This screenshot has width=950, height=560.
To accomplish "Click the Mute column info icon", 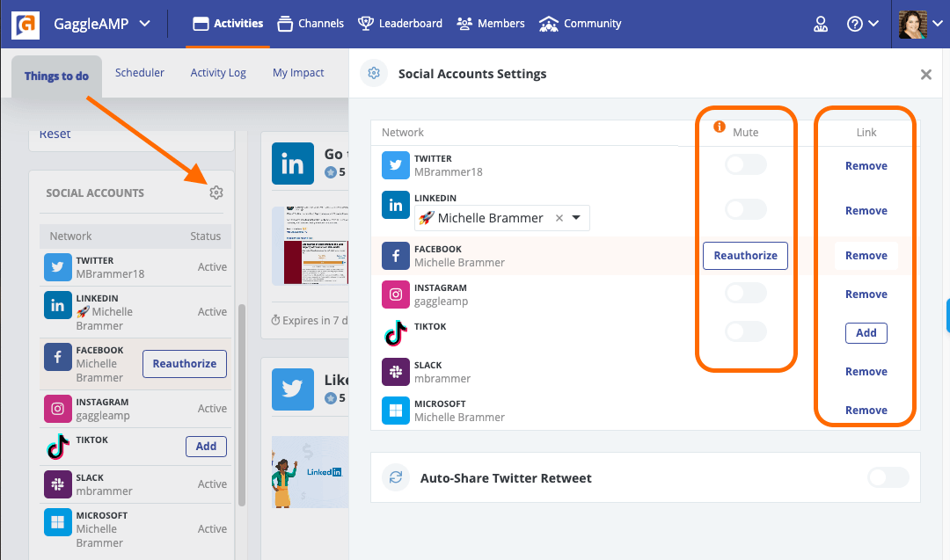I will click(x=720, y=127).
